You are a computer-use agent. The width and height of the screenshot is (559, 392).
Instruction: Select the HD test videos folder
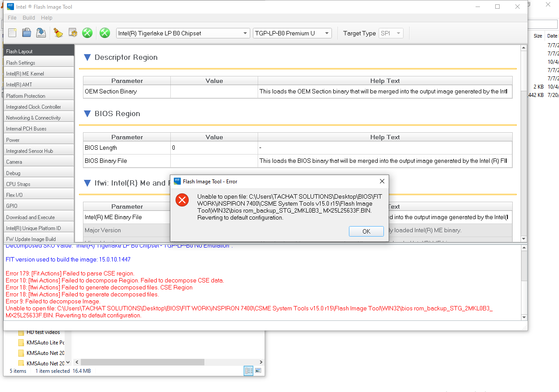[x=43, y=332]
